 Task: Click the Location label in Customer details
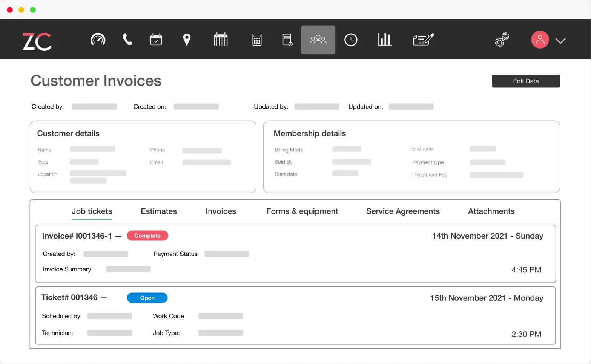point(48,174)
